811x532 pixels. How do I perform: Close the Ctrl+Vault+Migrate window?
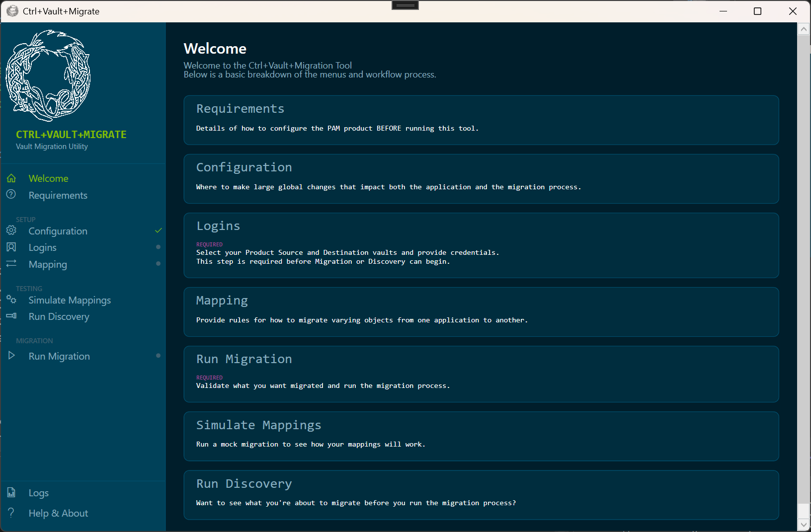pos(793,11)
